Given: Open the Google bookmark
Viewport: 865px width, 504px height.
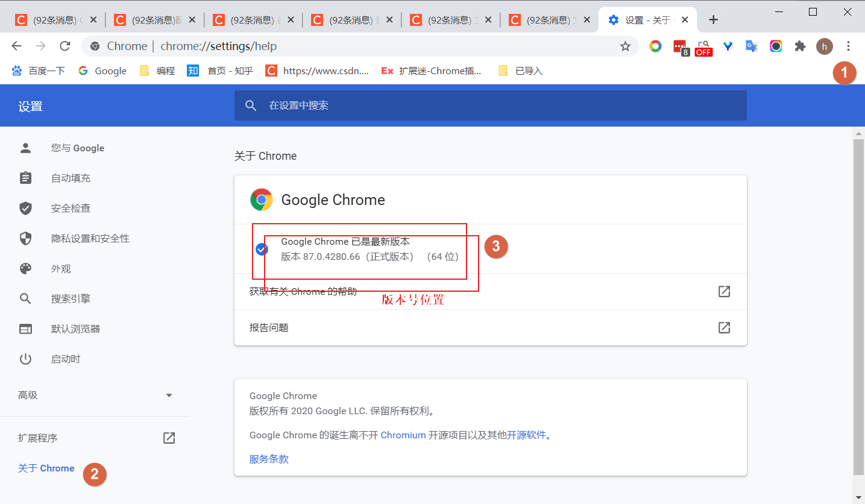Looking at the screenshot, I should (102, 71).
